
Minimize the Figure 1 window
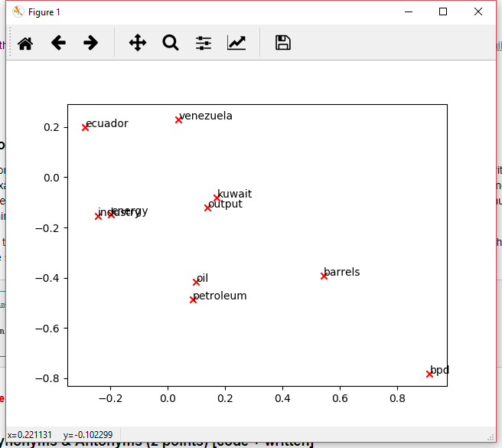click(x=409, y=11)
